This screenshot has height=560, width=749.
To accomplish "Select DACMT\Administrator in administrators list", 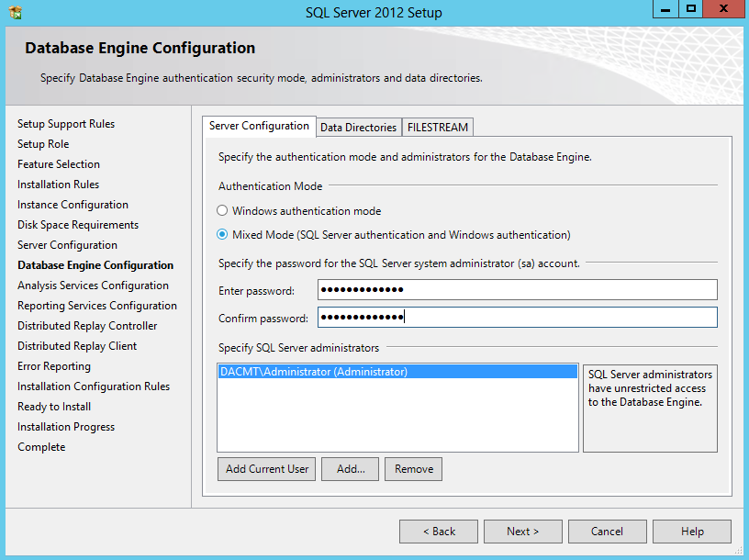I will (x=397, y=372).
